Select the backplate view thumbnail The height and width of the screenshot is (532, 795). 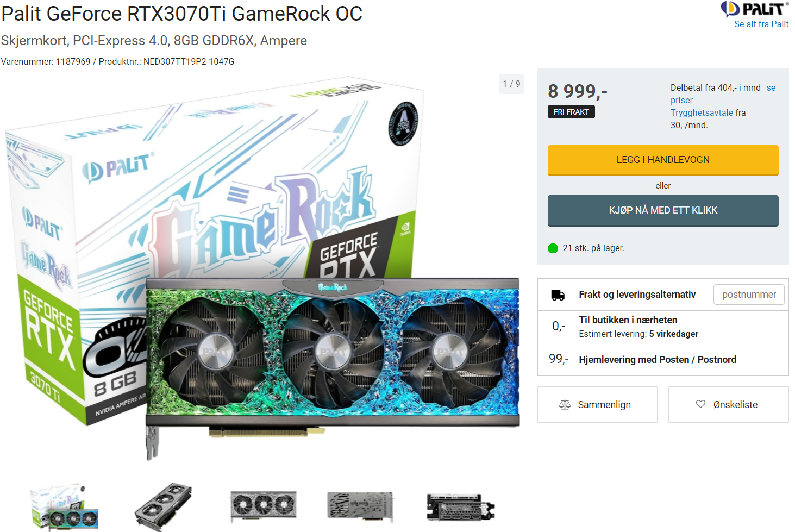[x=360, y=506]
